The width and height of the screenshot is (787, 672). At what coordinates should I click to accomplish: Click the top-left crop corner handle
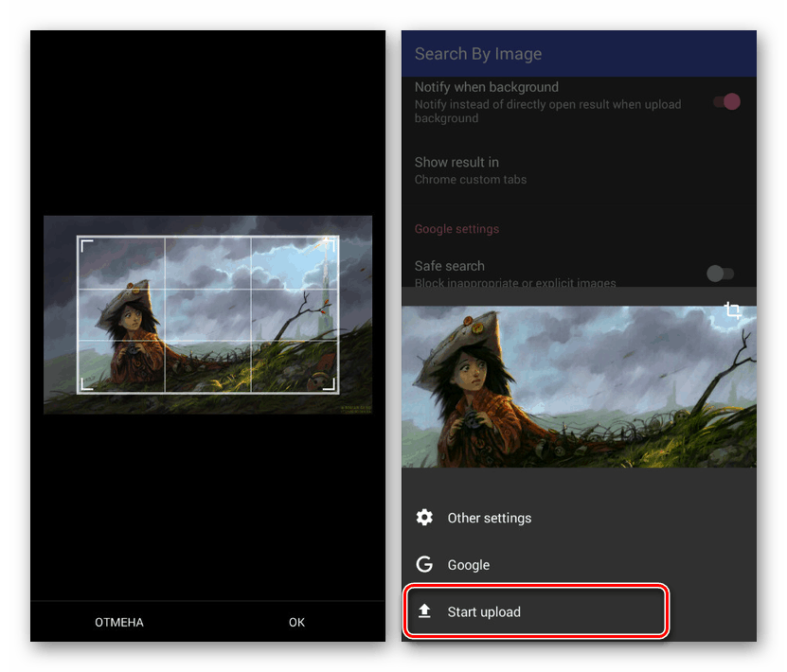click(x=87, y=246)
